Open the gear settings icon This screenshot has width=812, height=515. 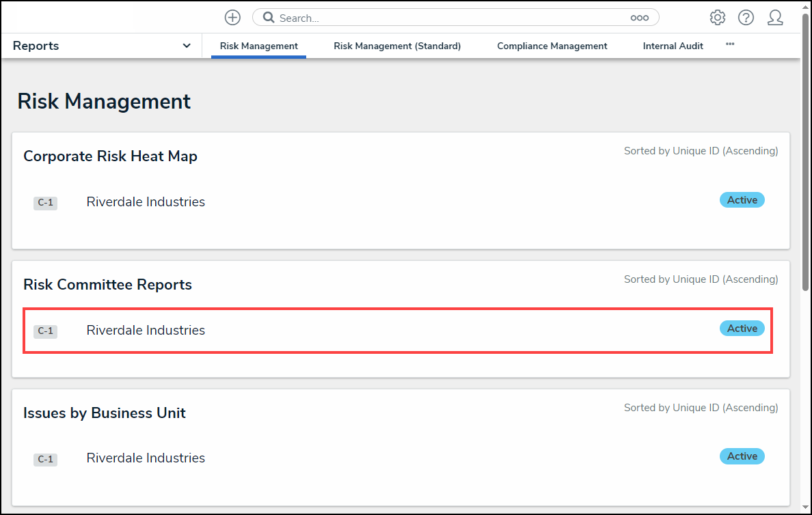coord(717,18)
